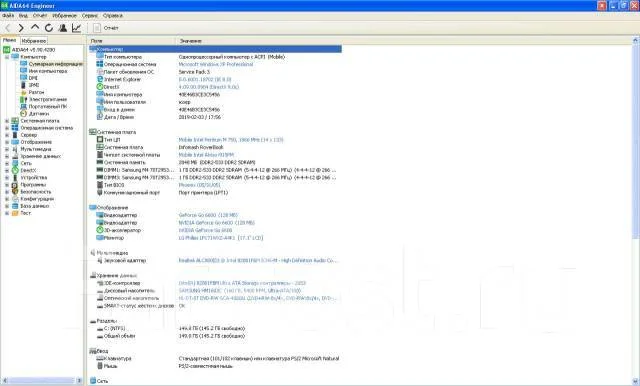Select the AIDA64 root node in the tree
The height and width of the screenshot is (386, 640).
point(33,50)
